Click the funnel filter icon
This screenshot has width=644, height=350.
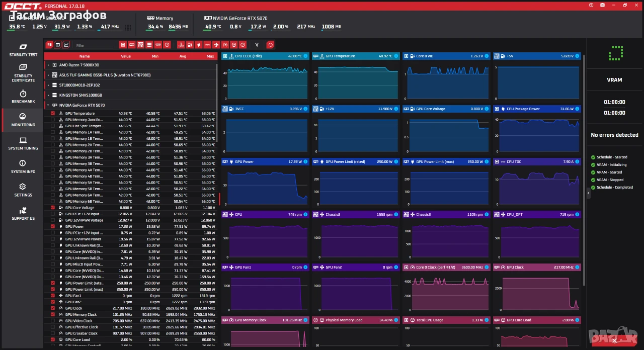[x=257, y=45]
